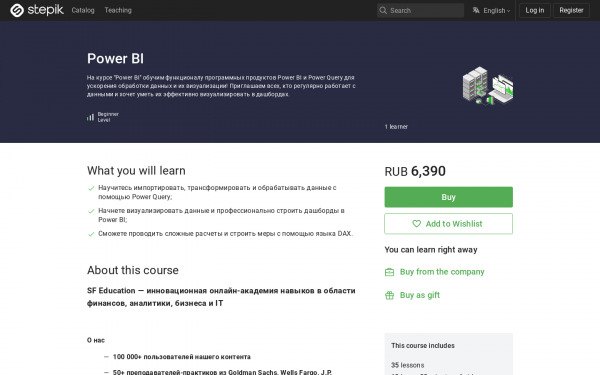The image size is (600, 375).
Task: Click the 100 000+ пользователей bullet text
Action: point(182,357)
